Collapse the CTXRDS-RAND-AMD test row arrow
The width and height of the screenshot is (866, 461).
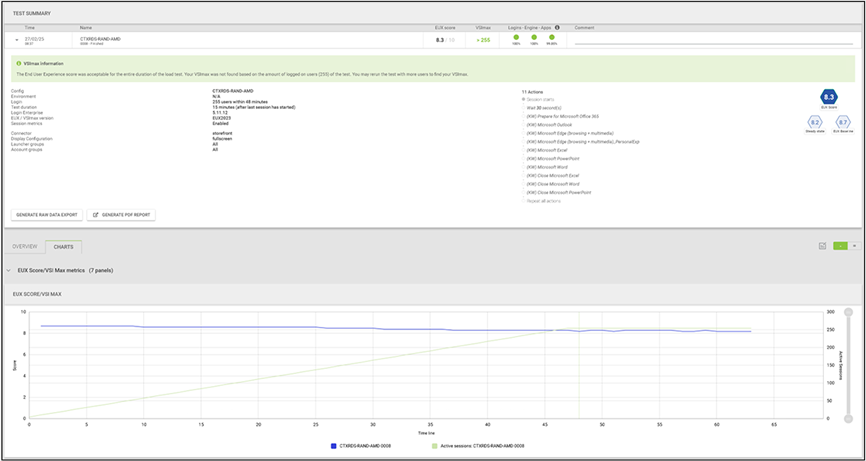[x=17, y=40]
